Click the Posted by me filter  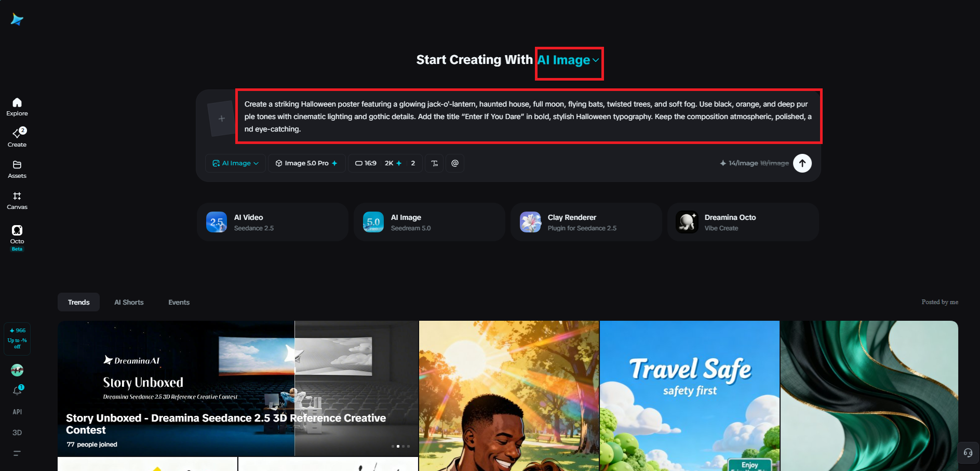[x=939, y=302]
